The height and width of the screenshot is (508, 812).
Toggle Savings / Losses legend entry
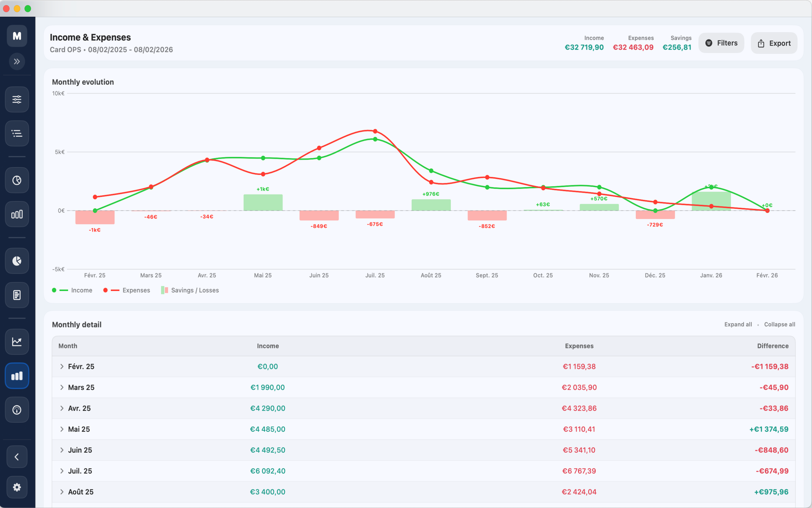(190, 290)
